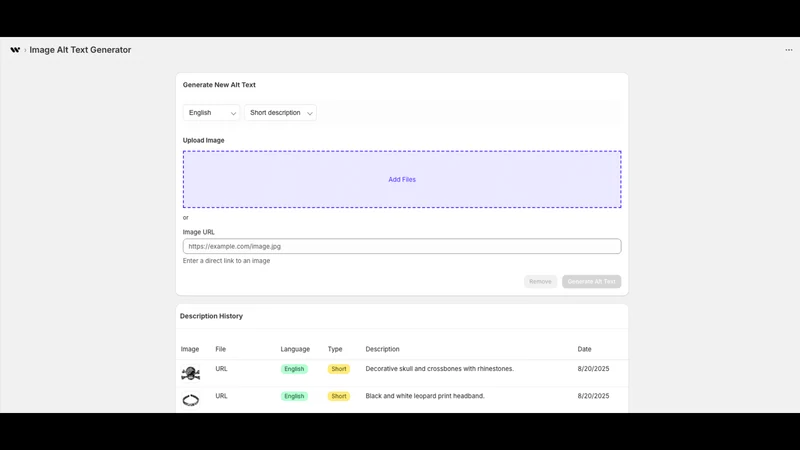The height and width of the screenshot is (450, 800).
Task: Select the leopard print headband thumbnail
Action: click(191, 400)
